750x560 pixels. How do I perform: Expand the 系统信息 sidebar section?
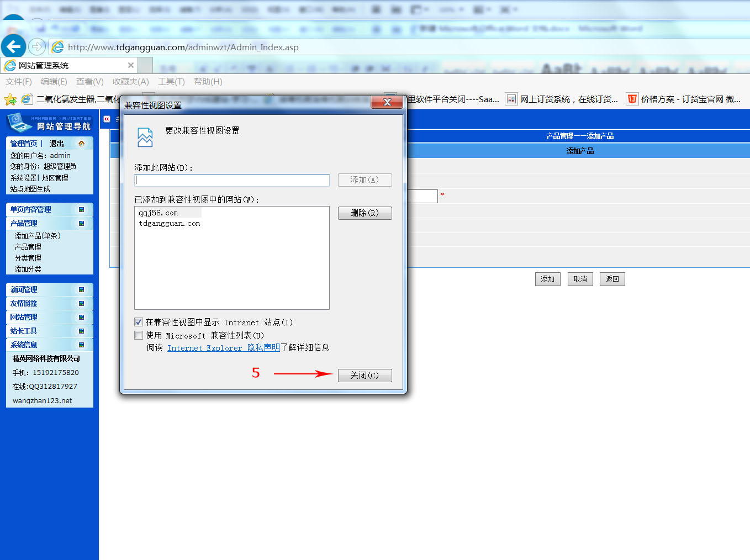81,345
